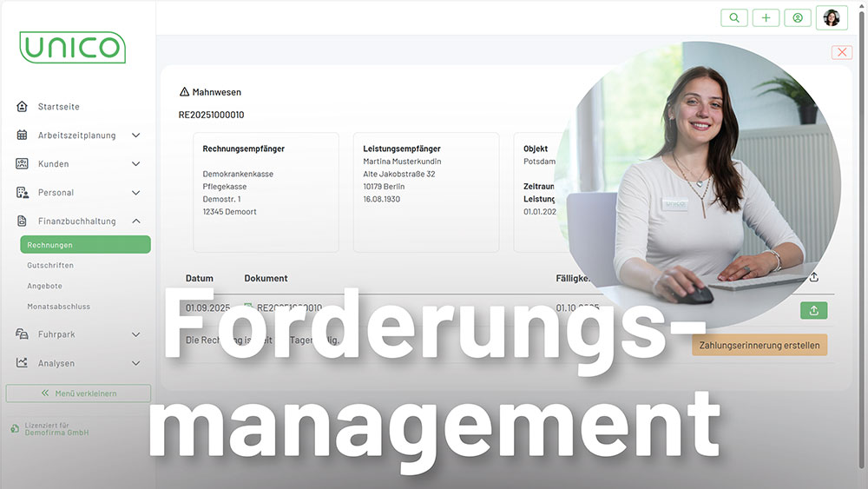The image size is (868, 489).
Task: Click the Startseite home icon
Action: [22, 106]
